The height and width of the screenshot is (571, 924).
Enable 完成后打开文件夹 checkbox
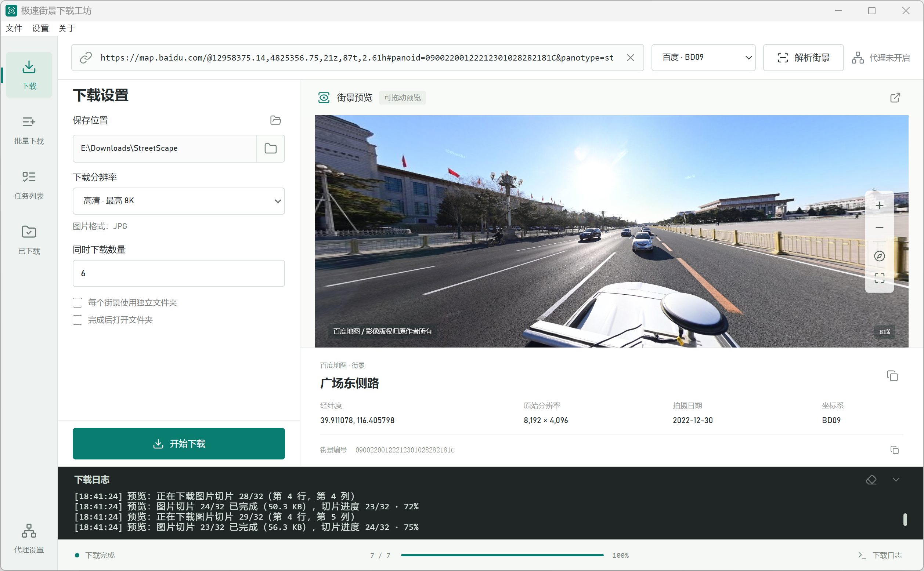click(77, 320)
